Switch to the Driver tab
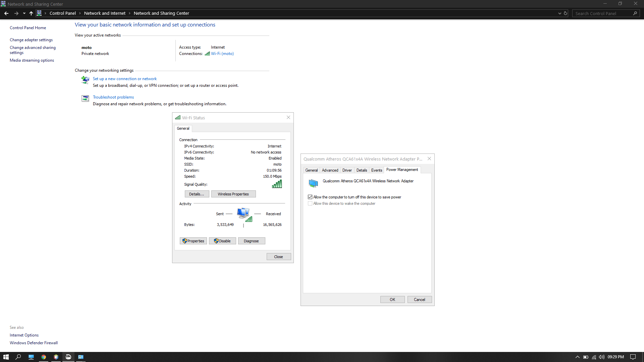Screen dimensions: 644x362 click(347, 170)
